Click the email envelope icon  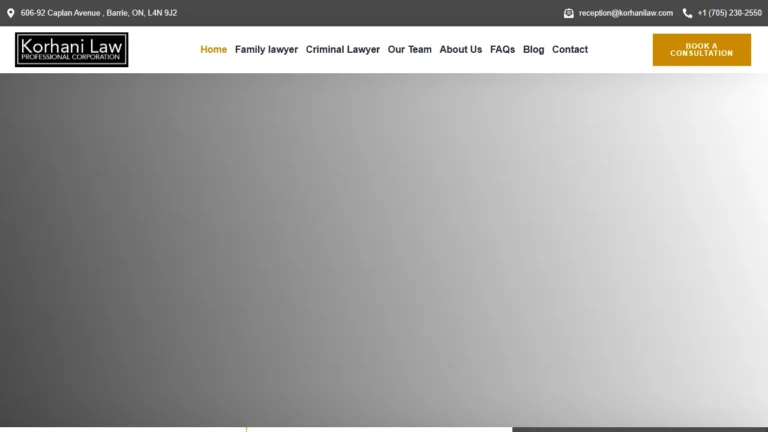click(568, 13)
